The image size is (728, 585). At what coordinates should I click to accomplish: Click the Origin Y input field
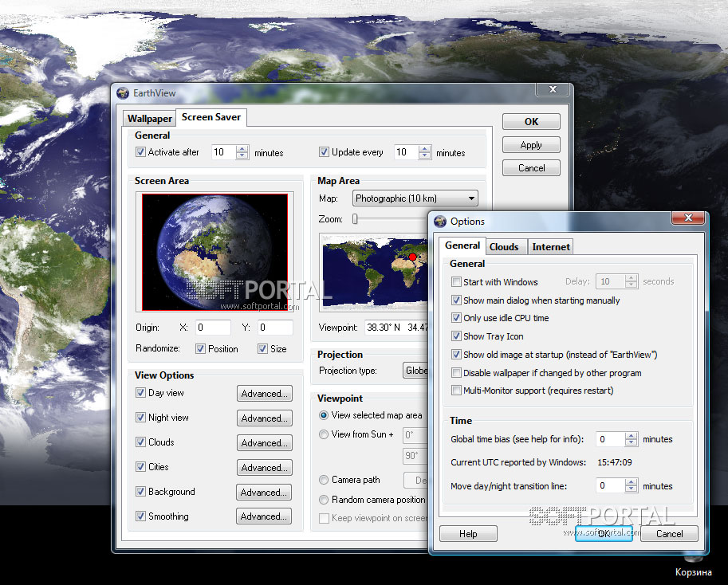click(x=275, y=327)
